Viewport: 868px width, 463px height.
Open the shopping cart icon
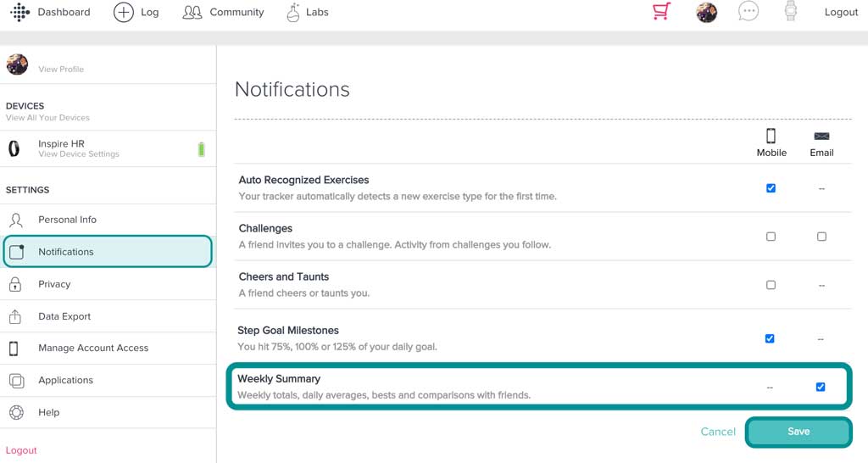tap(661, 12)
